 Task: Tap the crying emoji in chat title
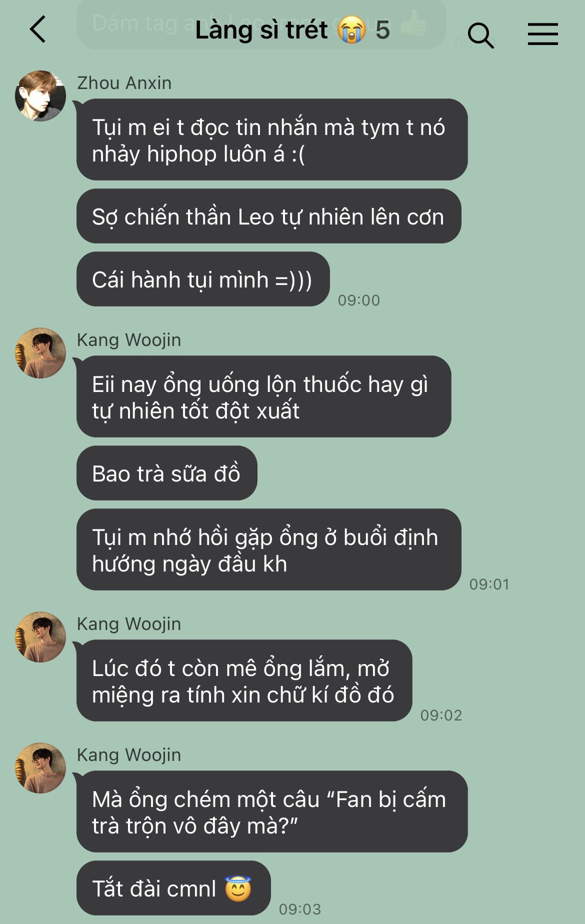(351, 30)
